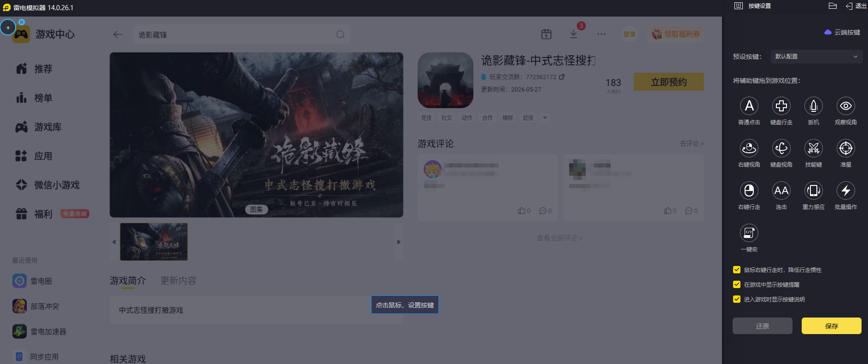Open the 去评论 link

point(692,144)
